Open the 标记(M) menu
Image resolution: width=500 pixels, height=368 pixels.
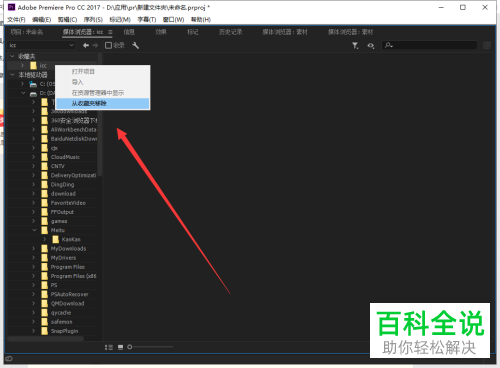point(120,20)
